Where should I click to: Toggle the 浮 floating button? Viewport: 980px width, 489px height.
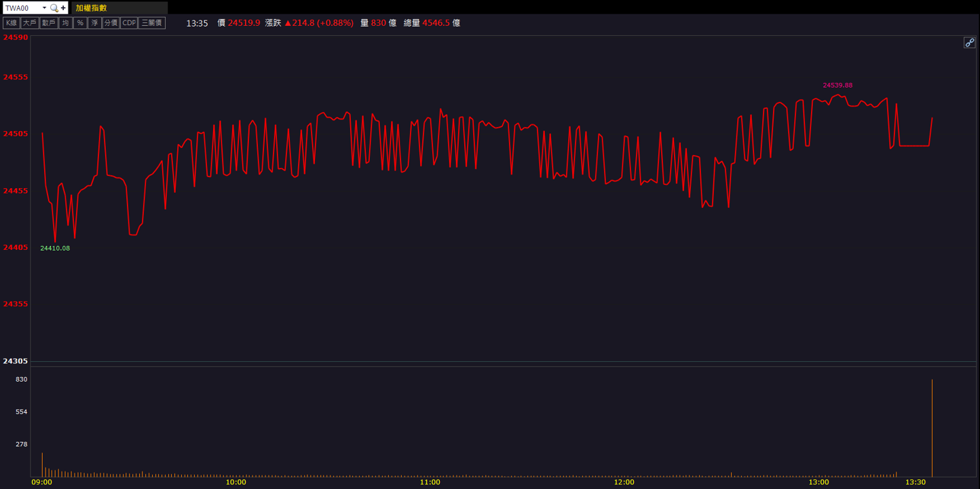[94, 23]
